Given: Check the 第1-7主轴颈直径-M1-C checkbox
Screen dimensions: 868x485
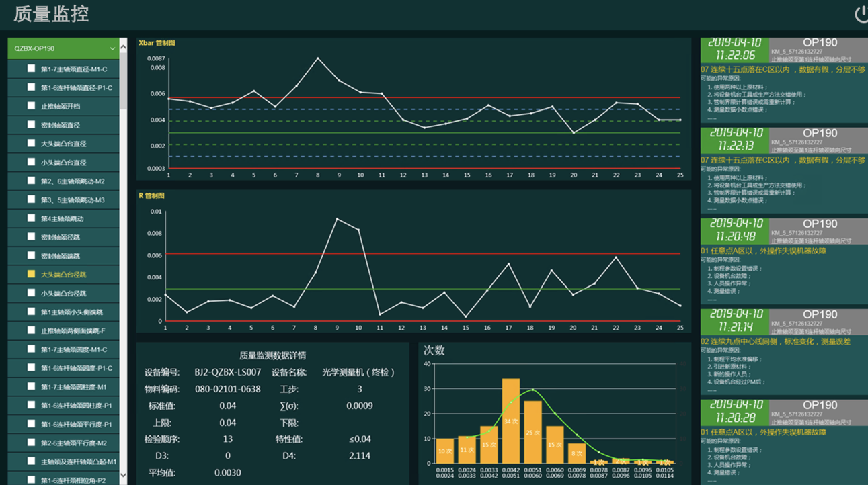Looking at the screenshot, I should (31, 69).
